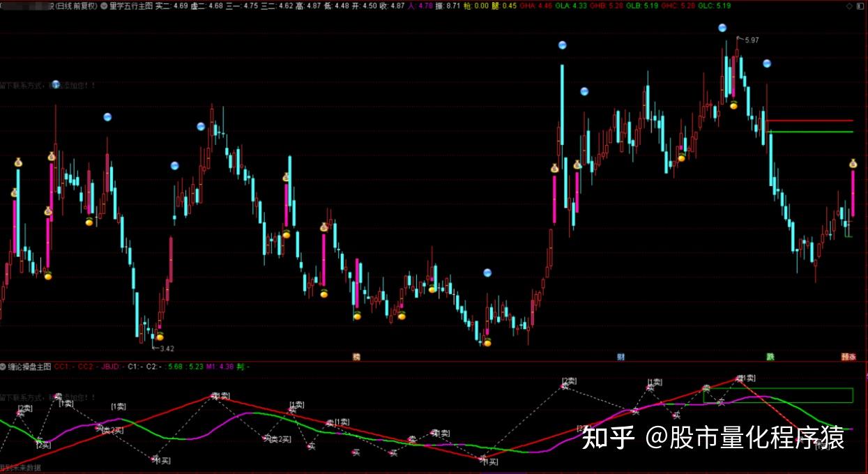The height and width of the screenshot is (474, 868).
Task: Click the red GHC: 5.28 value
Action: pyautogui.click(x=677, y=6)
